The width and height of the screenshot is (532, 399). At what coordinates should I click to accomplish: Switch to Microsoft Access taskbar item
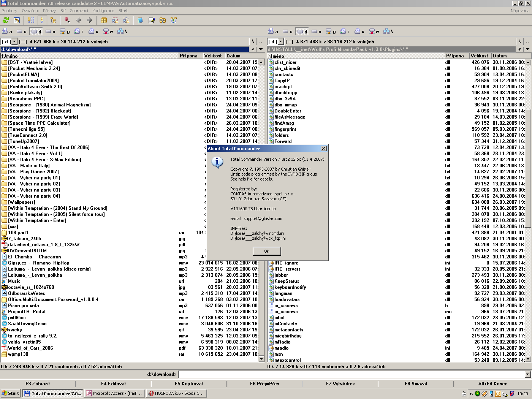[114, 393]
